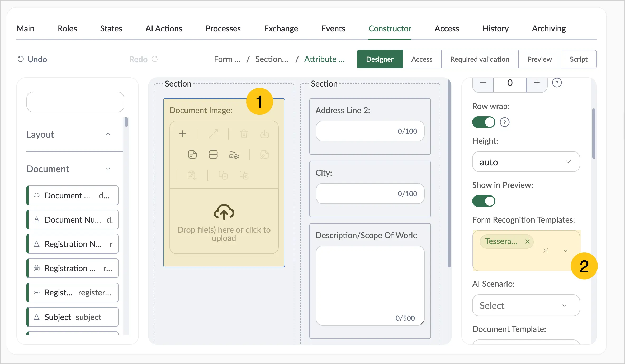Click the Section... breadcrumb
The height and width of the screenshot is (364, 625).
[272, 59]
